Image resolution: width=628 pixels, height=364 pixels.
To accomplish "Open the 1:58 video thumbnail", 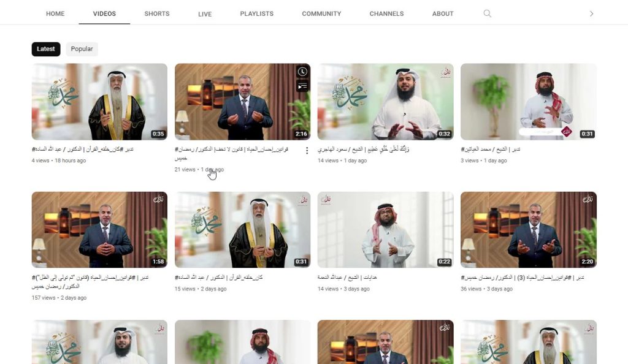I will tap(99, 230).
